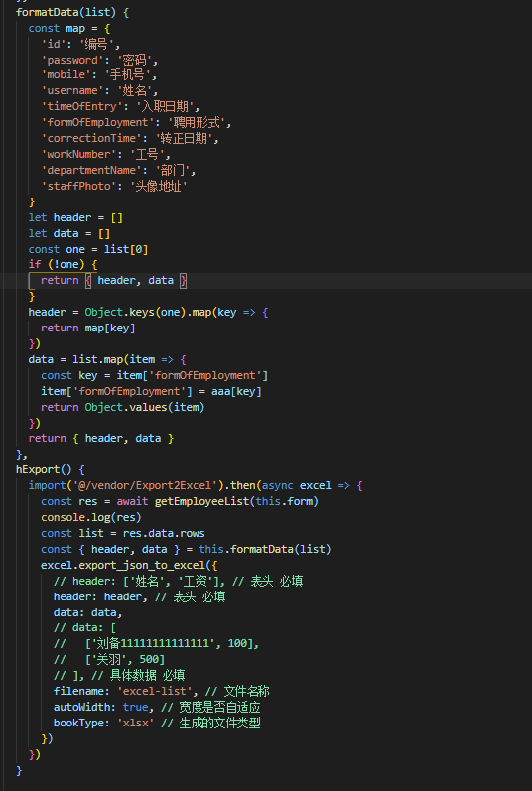Image resolution: width=532 pixels, height=791 pixels.
Task: Click the commented header ['姓名', '工资'] line
Action: point(179,582)
